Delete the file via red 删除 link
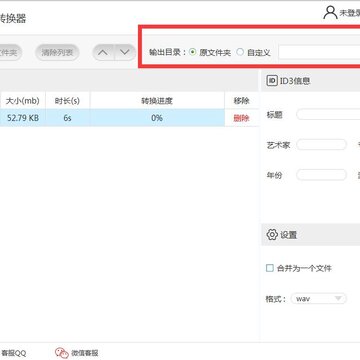The height and width of the screenshot is (360, 360). [x=241, y=118]
